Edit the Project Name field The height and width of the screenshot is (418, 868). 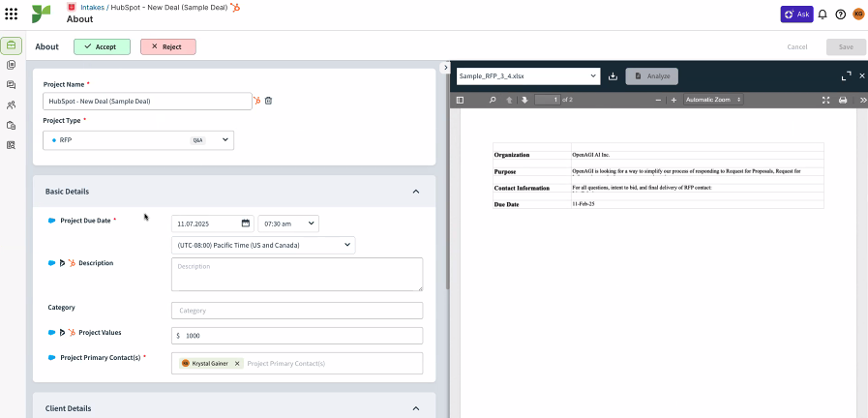coord(147,102)
